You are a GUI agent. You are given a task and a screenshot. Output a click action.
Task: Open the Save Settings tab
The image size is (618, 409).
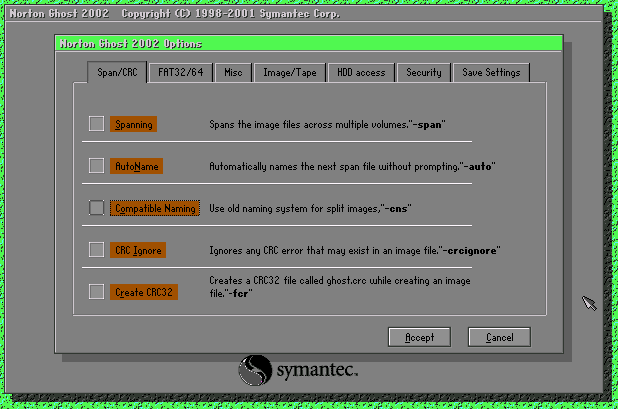pos(491,73)
